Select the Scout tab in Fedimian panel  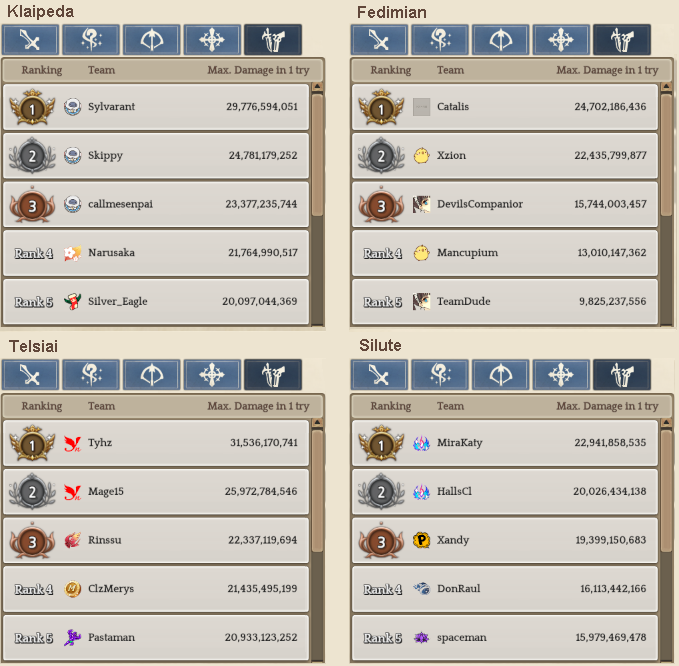point(621,40)
